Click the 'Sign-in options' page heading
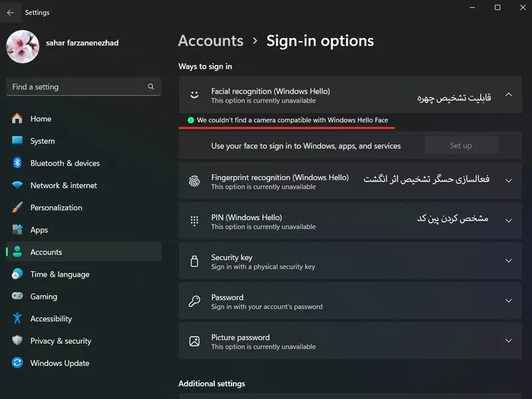Screen dimensions: 532x399 pyautogui.click(x=320, y=41)
